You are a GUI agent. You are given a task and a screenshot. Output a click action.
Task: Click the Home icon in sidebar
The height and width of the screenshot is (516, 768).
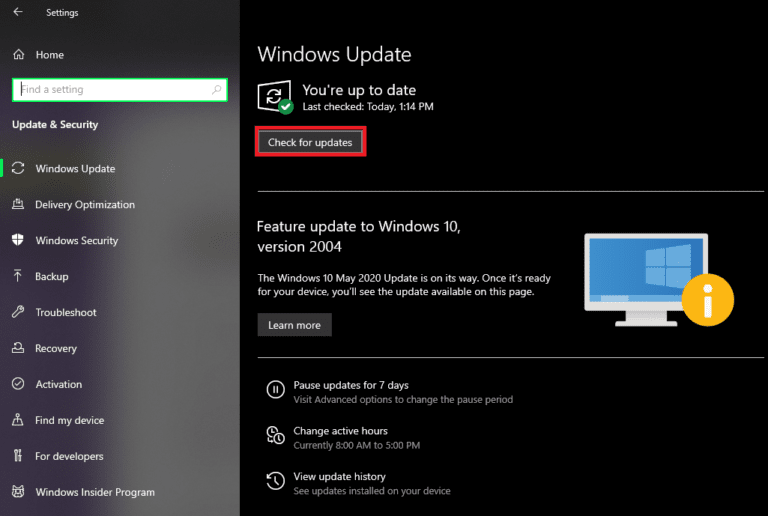click(18, 55)
